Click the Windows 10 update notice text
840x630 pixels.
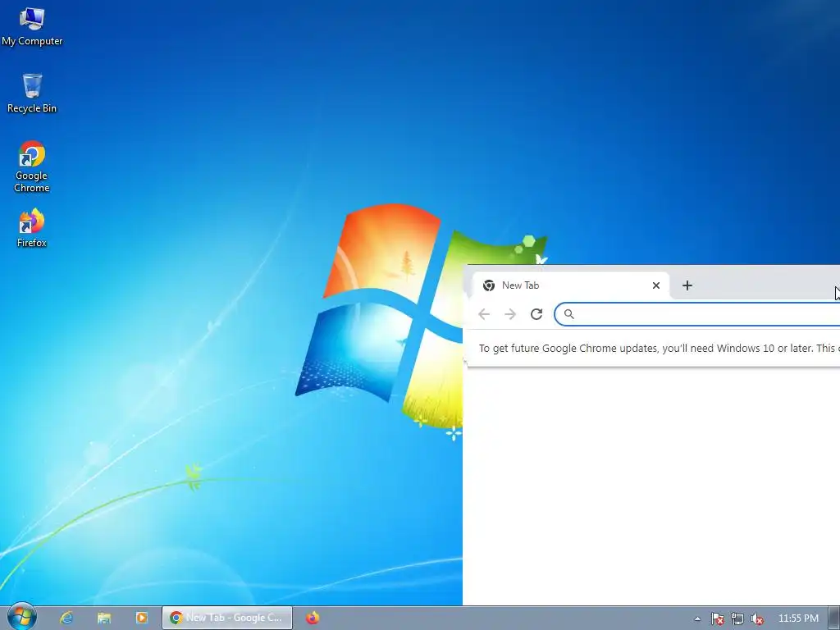click(659, 348)
